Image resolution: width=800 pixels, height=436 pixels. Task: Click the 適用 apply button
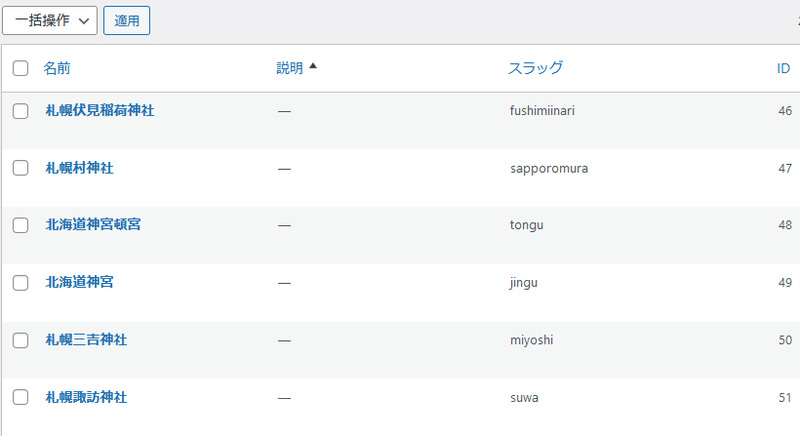pyautogui.click(x=127, y=21)
